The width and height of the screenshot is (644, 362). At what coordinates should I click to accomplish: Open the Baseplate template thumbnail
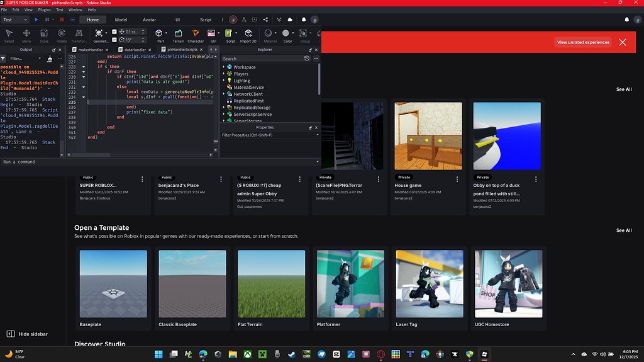(113, 284)
